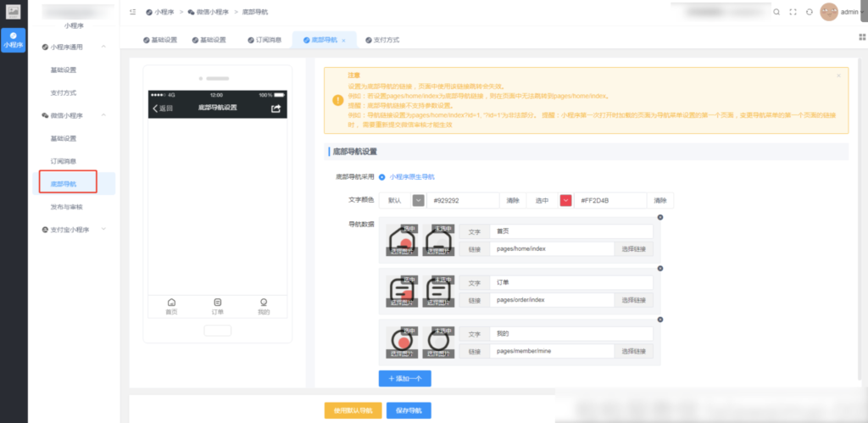This screenshot has width=868, height=423.
Task: Select the 小程序原生导航 radio button
Action: click(x=382, y=177)
